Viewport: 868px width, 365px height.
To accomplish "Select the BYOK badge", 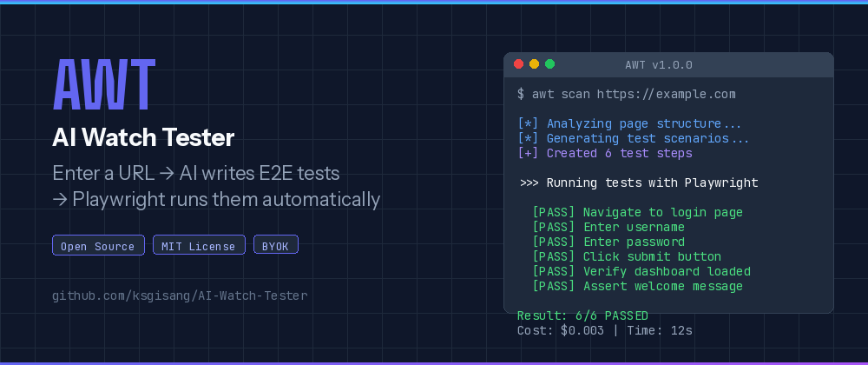I will click(276, 245).
